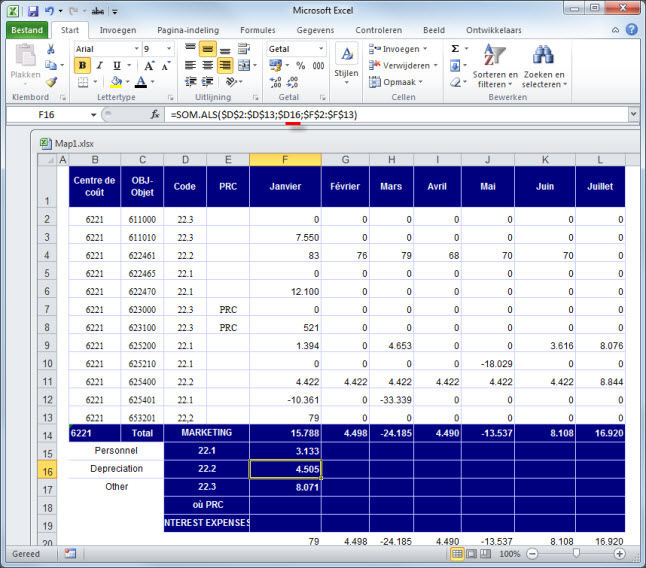The width and height of the screenshot is (646, 568).
Task: Toggle Wrap Text icon
Action: pyautogui.click(x=244, y=49)
